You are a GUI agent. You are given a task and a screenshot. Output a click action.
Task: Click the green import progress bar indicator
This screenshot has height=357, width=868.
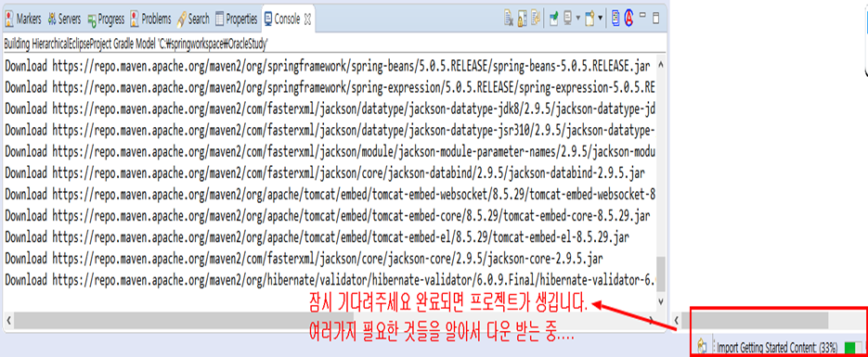click(853, 347)
